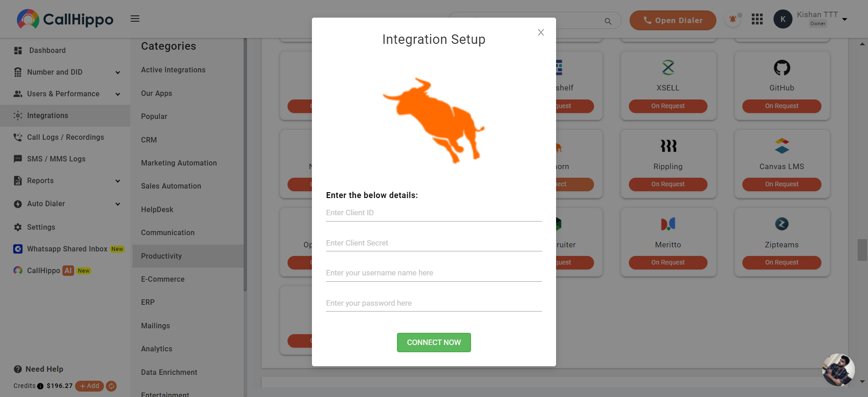Click the Open Dialer button
The height and width of the screenshot is (397, 868).
[x=673, y=20]
